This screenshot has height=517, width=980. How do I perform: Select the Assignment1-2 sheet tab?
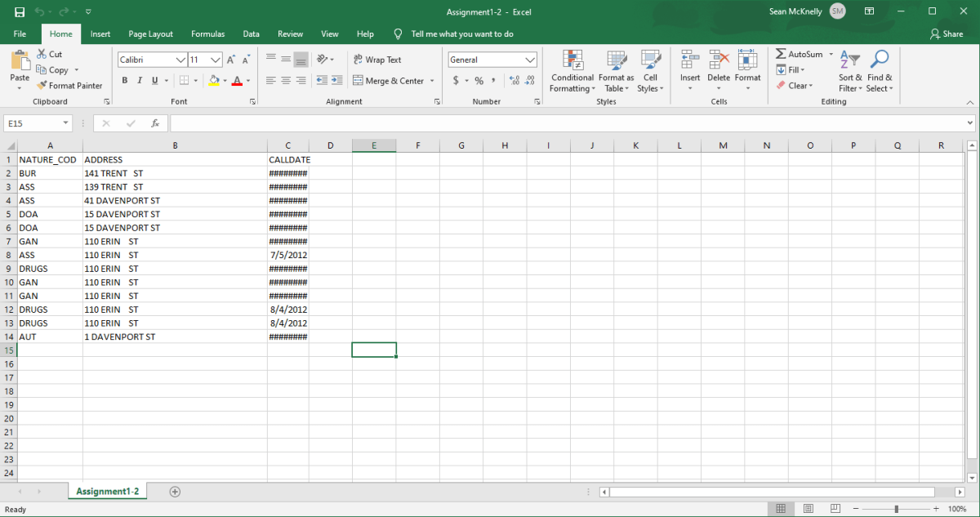[x=108, y=491]
